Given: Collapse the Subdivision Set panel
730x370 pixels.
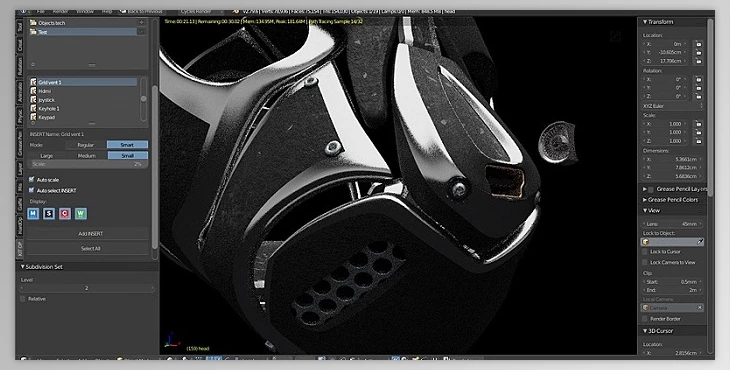Looking at the screenshot, I should pyautogui.click(x=44, y=267).
